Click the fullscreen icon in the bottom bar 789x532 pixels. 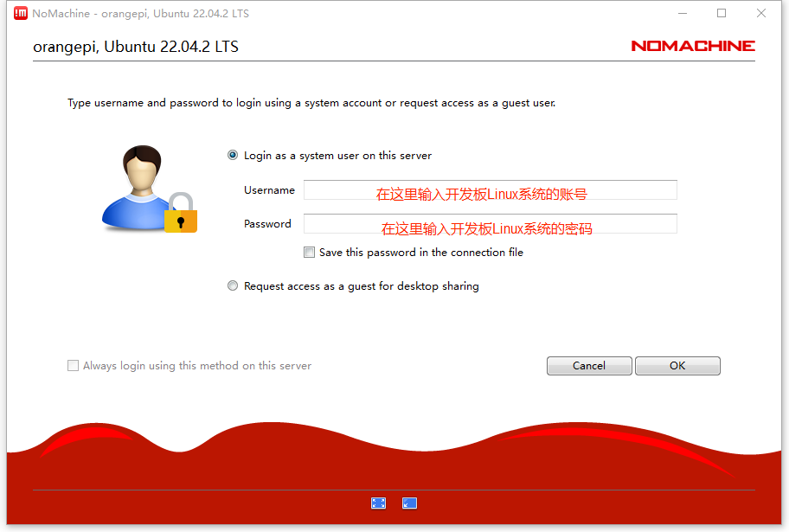[x=378, y=503]
